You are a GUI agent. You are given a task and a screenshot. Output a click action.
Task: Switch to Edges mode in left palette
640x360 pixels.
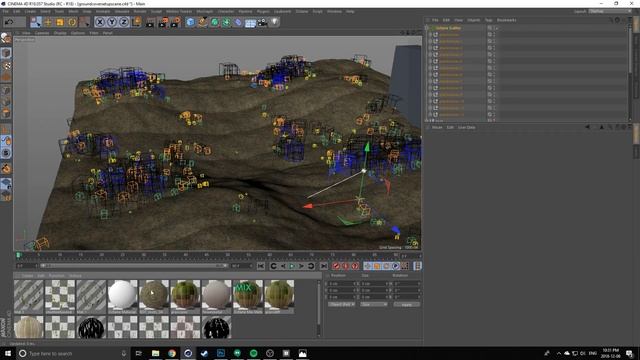6,102
